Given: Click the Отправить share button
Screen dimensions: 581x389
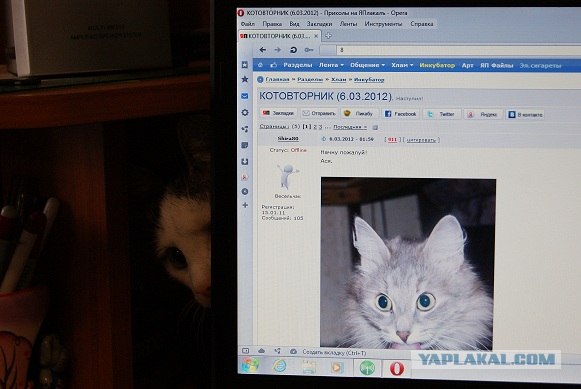Looking at the screenshot, I should pos(319,113).
